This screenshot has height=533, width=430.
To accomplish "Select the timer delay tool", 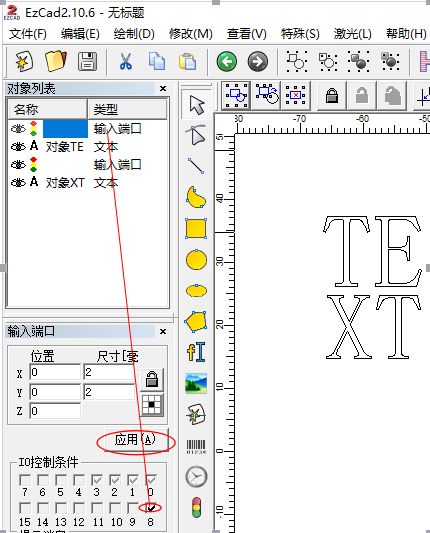I will click(196, 477).
